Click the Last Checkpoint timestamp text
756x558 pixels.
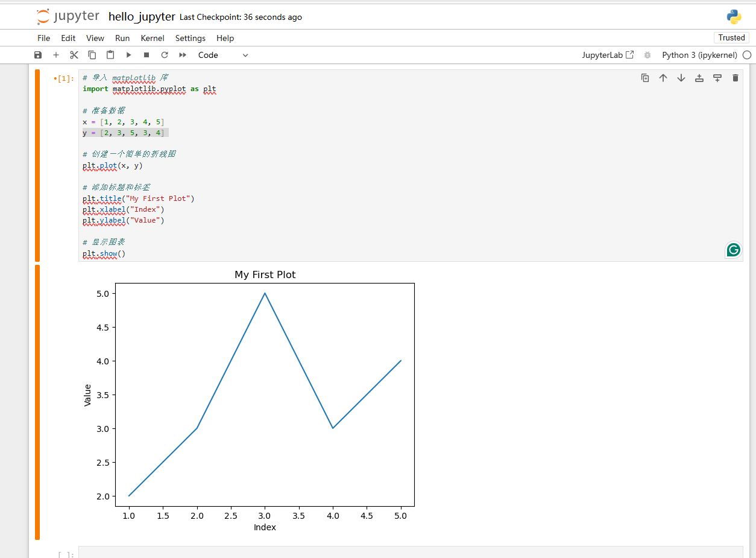[241, 17]
